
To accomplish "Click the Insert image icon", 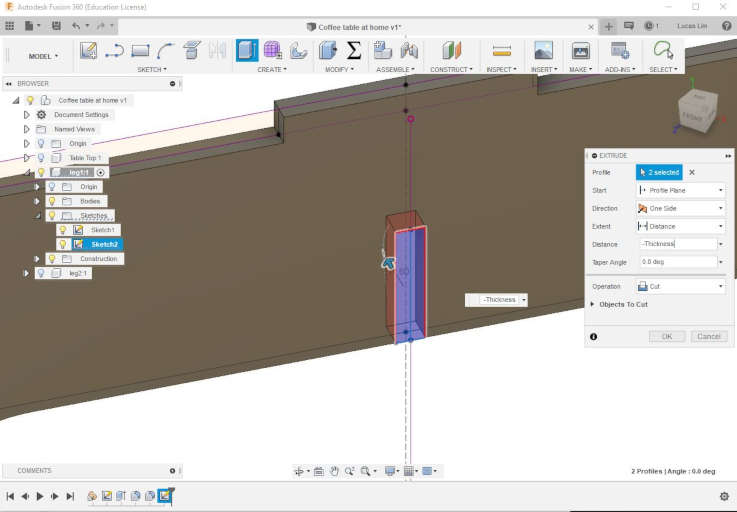I will tap(543, 50).
